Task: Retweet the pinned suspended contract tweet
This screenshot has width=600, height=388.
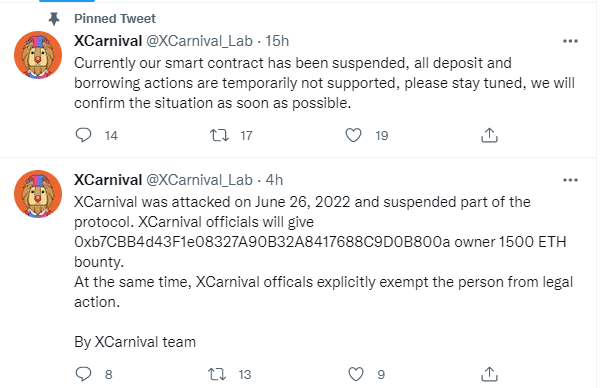Action: click(x=219, y=135)
